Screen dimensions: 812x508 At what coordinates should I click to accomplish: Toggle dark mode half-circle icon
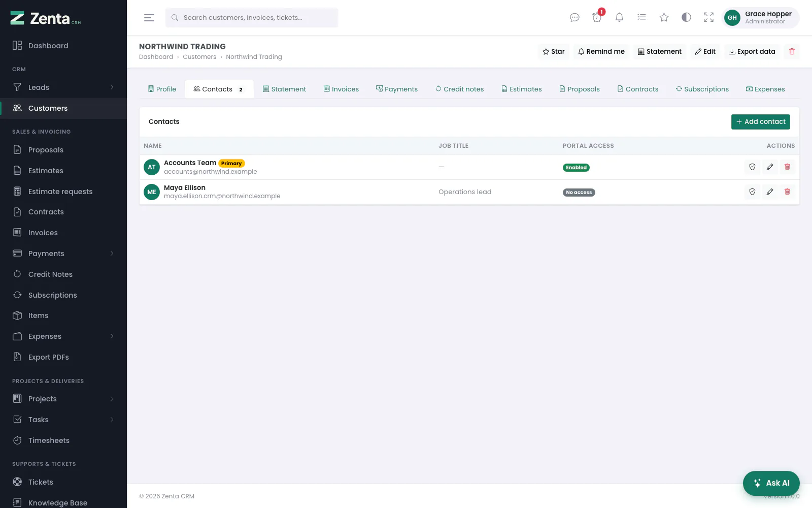[x=686, y=18]
